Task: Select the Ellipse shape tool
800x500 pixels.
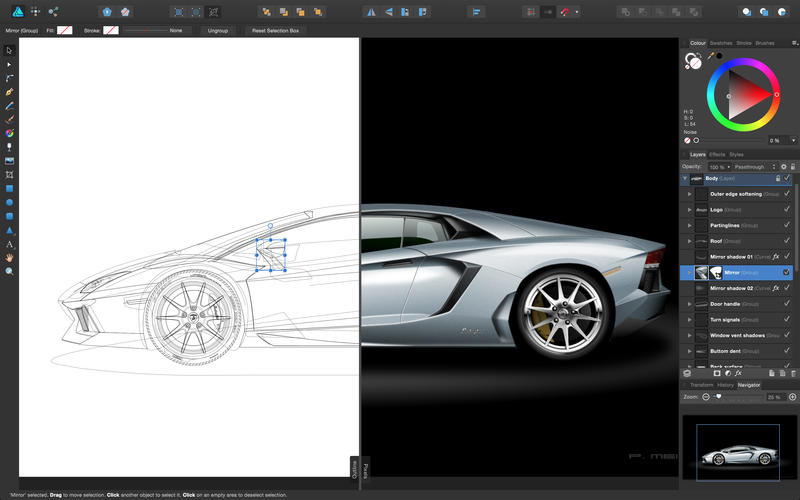Action: point(9,202)
